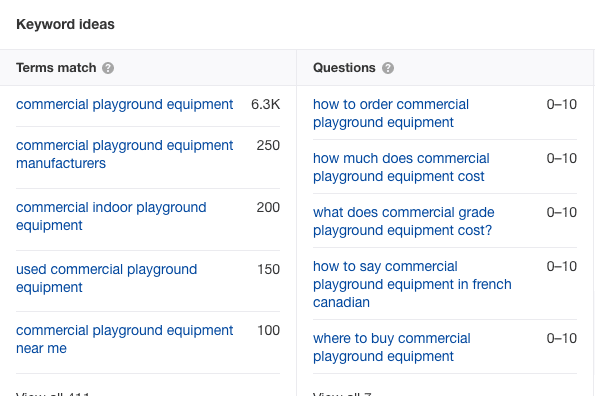Click the 'Questions' column heading
Viewport: 595px width, 396px height.
tap(344, 68)
